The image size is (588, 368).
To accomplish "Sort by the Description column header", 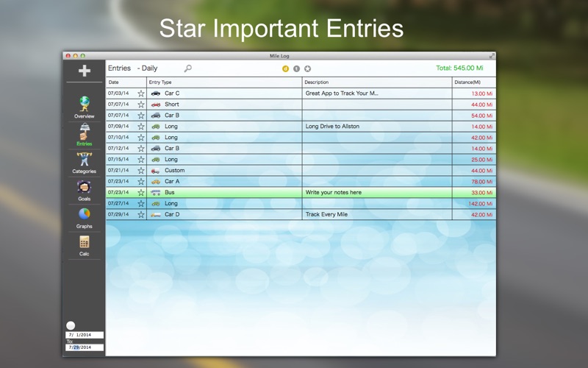I will [x=377, y=82].
